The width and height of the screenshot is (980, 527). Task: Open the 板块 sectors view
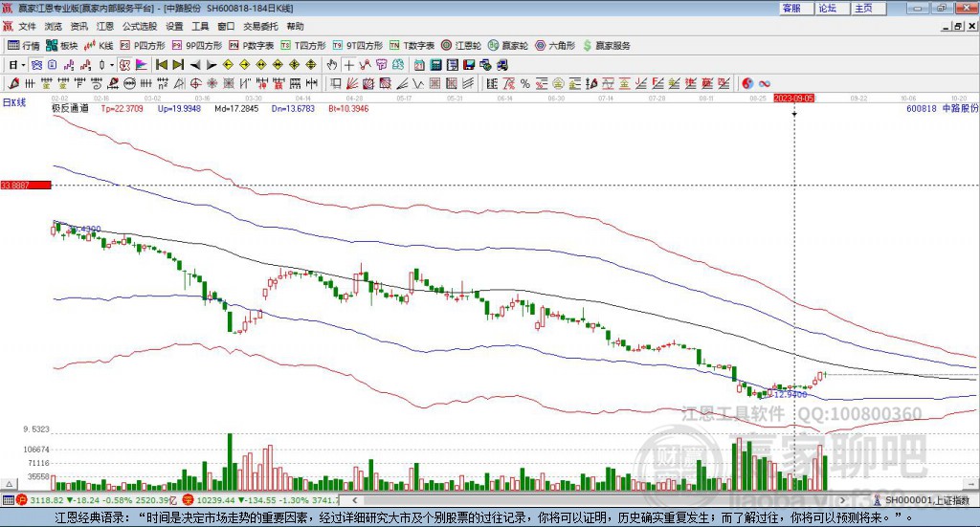tap(62, 46)
